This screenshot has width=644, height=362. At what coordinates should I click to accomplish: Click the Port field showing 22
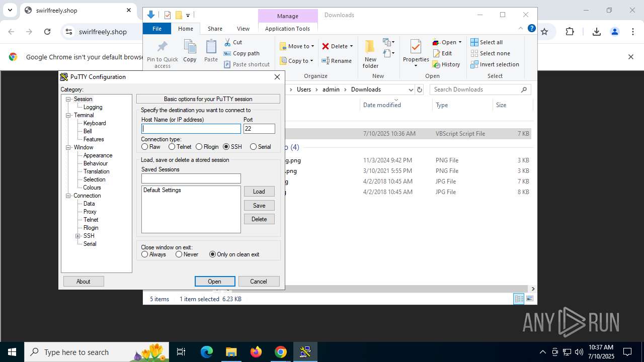[259, 129]
